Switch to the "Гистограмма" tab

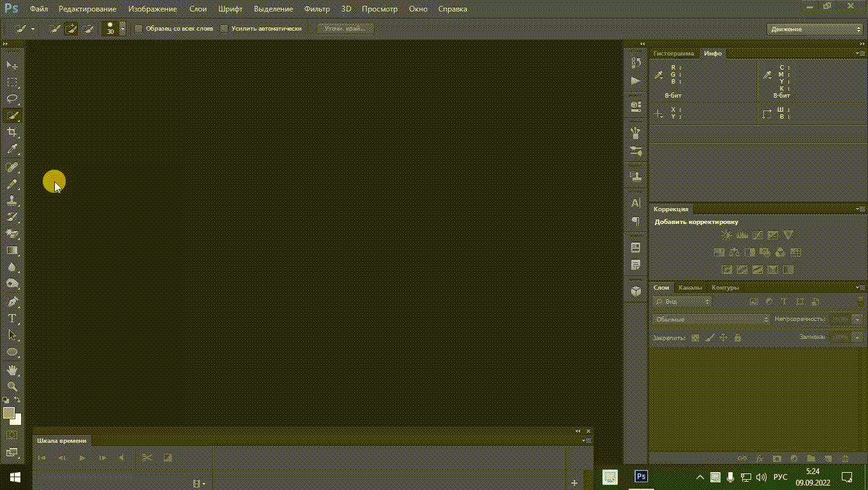tap(673, 54)
